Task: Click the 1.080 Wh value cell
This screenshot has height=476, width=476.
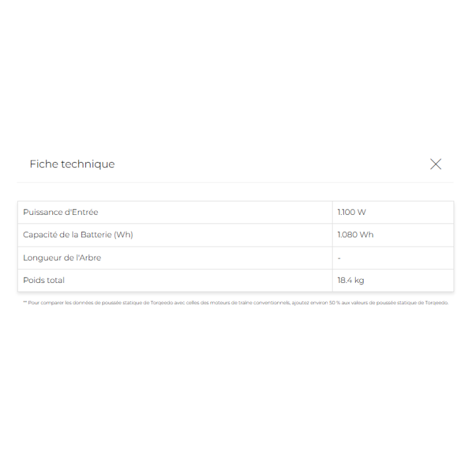Action: (355, 235)
